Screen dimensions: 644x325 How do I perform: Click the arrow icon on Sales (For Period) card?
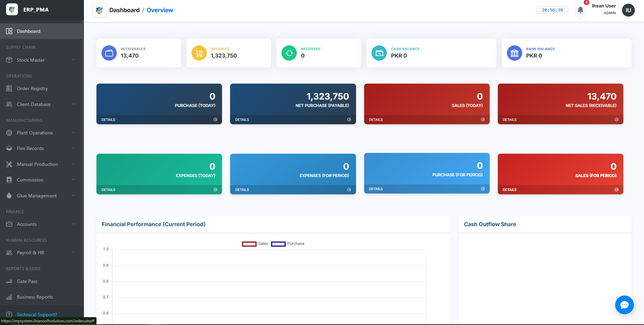click(617, 190)
